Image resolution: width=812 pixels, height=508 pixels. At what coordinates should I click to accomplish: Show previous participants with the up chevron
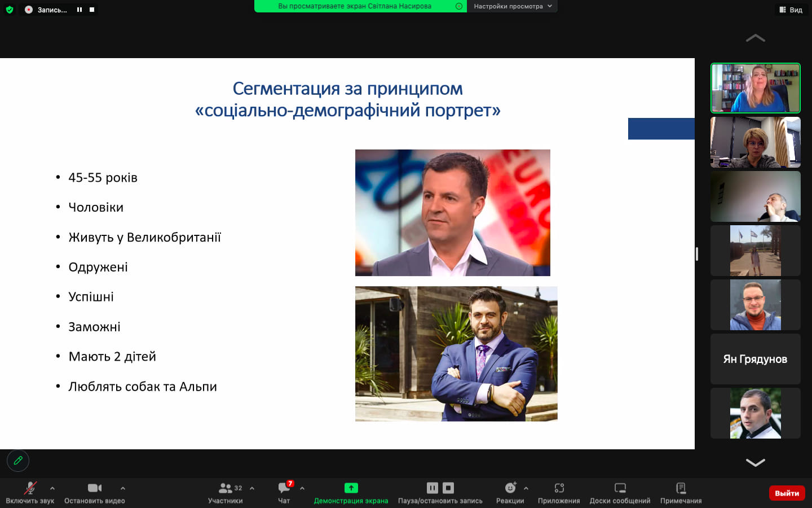point(756,38)
